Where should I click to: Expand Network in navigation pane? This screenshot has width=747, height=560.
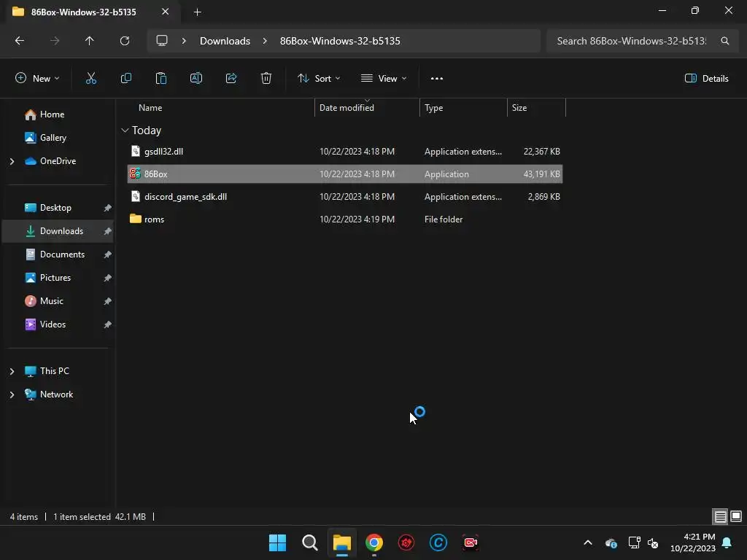tap(12, 394)
